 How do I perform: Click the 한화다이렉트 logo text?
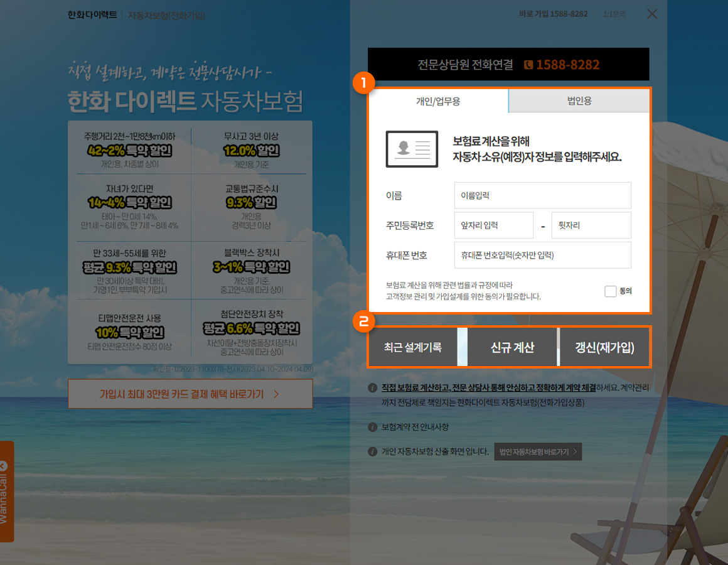pyautogui.click(x=92, y=15)
